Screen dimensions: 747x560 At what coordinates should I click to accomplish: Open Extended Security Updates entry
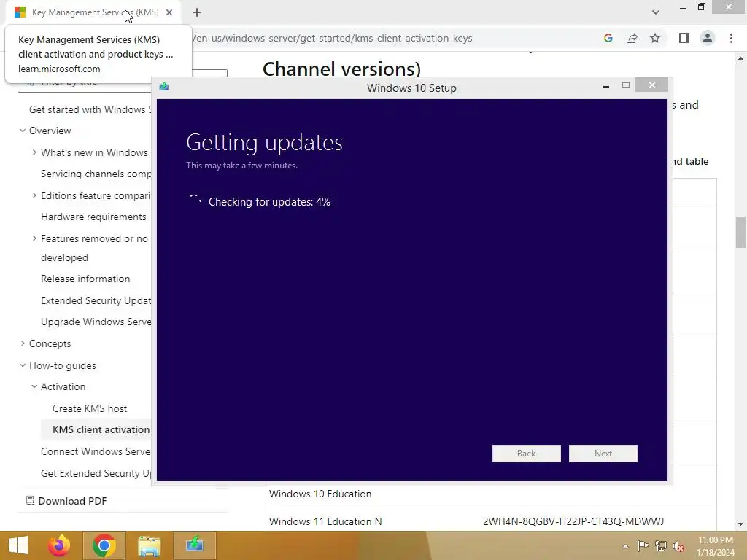[96, 300]
